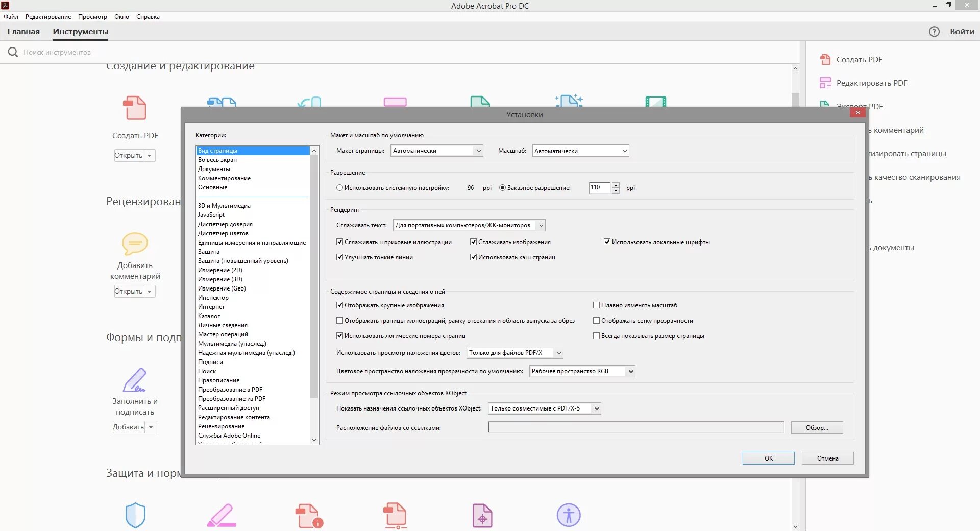980x531 pixels.
Task: Enable Отображать сетку прозрачности checkbox
Action: point(596,321)
